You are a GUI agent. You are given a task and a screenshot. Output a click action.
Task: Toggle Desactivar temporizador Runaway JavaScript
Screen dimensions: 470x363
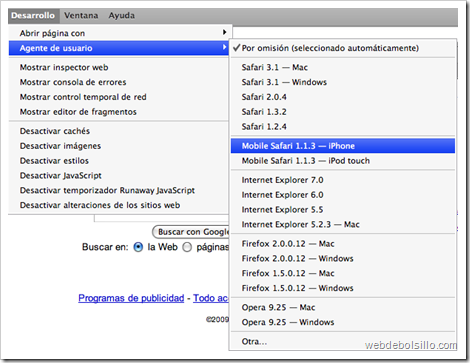tap(118, 190)
